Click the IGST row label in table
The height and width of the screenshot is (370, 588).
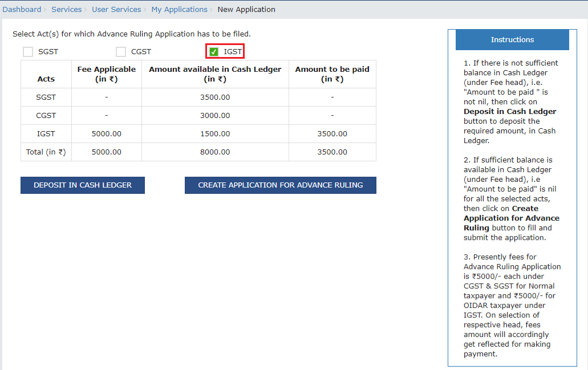[46, 133]
